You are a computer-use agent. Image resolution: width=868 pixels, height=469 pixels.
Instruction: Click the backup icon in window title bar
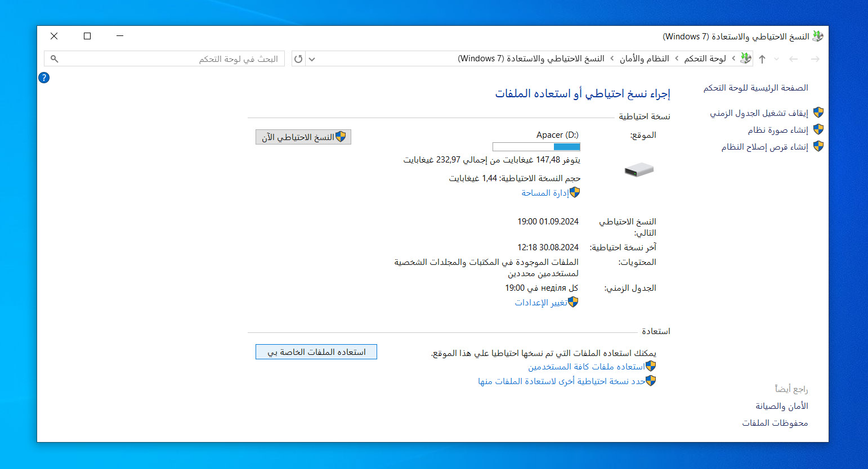point(818,36)
